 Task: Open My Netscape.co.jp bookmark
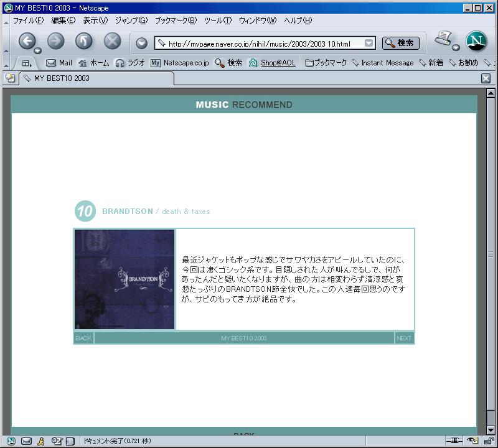tap(180, 63)
